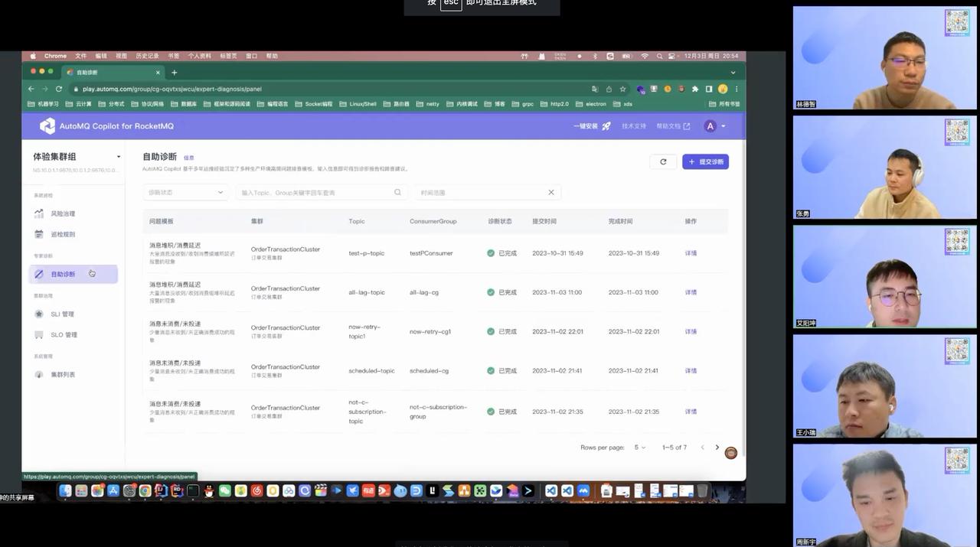
Task: Click the 一键安装 rocket icon
Action: (x=606, y=126)
